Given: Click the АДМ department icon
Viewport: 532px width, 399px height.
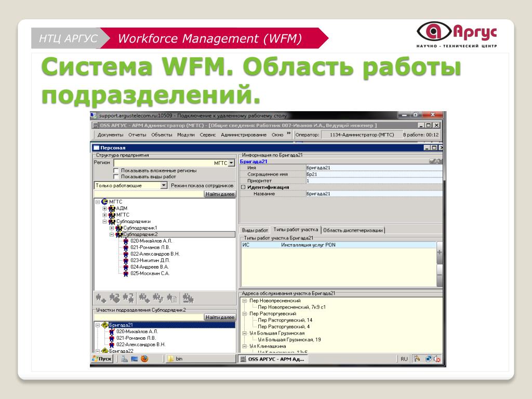Looking at the screenshot, I should 112,208.
